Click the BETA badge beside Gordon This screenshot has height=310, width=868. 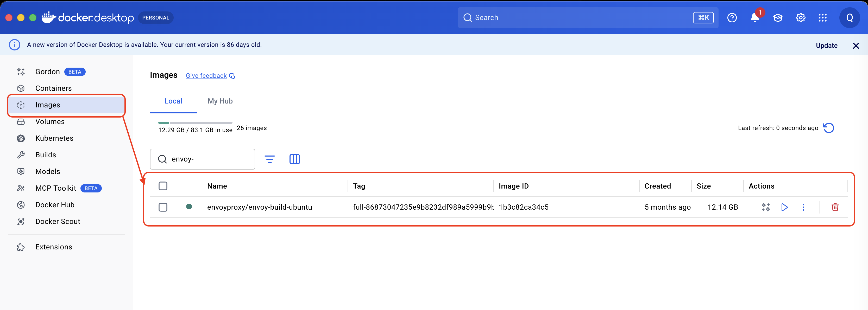[75, 72]
